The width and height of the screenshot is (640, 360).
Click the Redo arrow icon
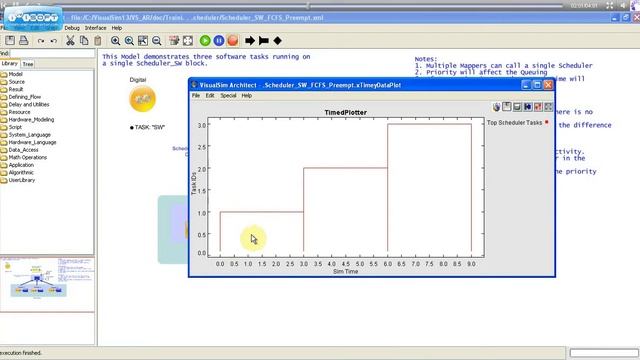(x=41, y=41)
